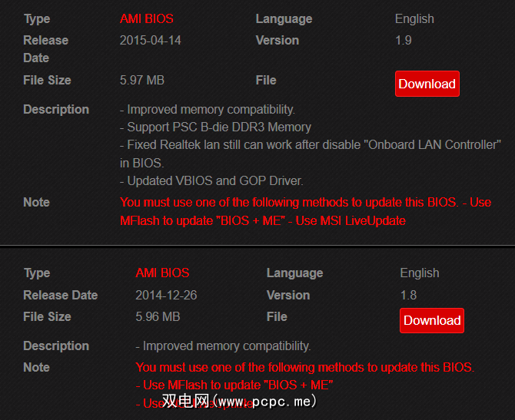This screenshot has height=420, width=515.
Task: Click the "Release Date" label in the 1.9 section
Action: (46, 48)
